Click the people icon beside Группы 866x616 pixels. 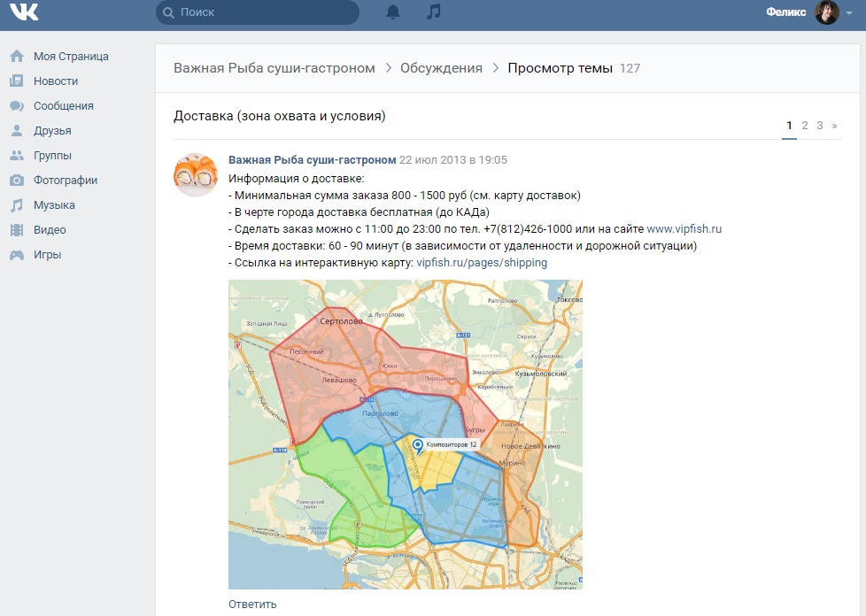17,156
